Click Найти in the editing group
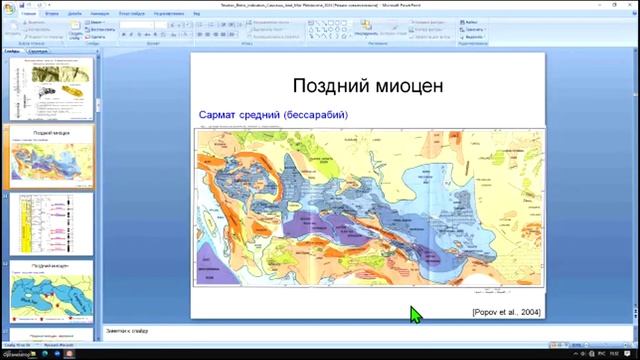 (x=468, y=22)
